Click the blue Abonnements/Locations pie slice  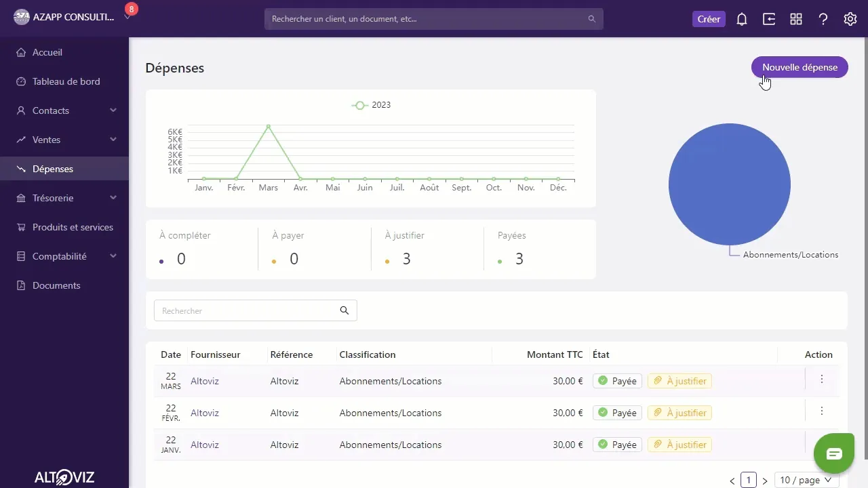730,184
